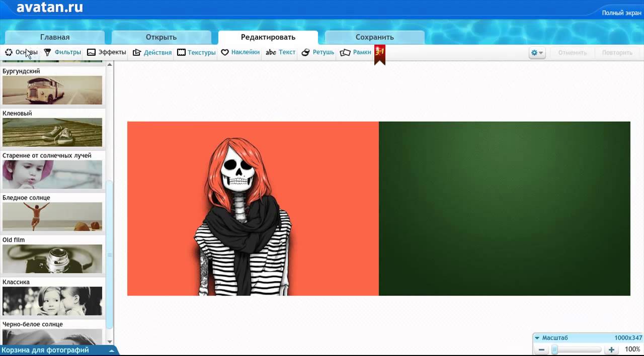Click the Действия icon
Image resolution: width=644 pixels, height=356 pixels.
(x=136, y=52)
